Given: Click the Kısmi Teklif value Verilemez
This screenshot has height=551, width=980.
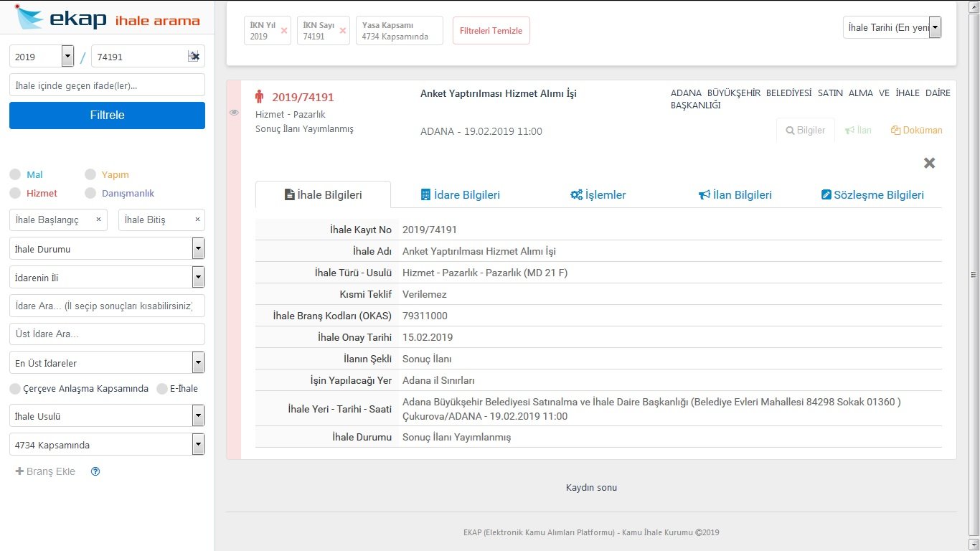Looking at the screenshot, I should coord(425,294).
